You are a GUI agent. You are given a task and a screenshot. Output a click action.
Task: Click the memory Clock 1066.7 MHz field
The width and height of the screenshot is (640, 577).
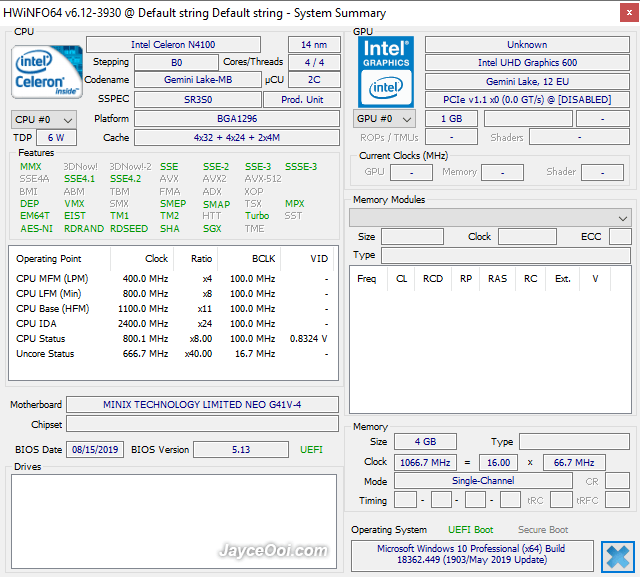point(425,462)
